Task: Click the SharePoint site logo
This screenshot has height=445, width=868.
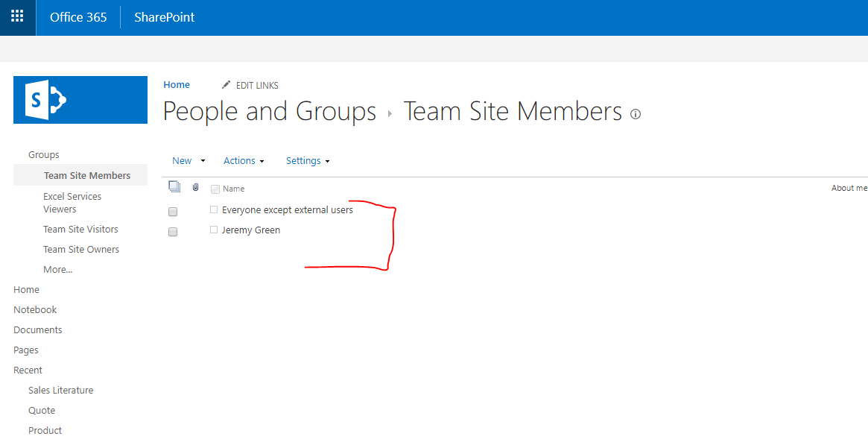Action: pyautogui.click(x=80, y=100)
